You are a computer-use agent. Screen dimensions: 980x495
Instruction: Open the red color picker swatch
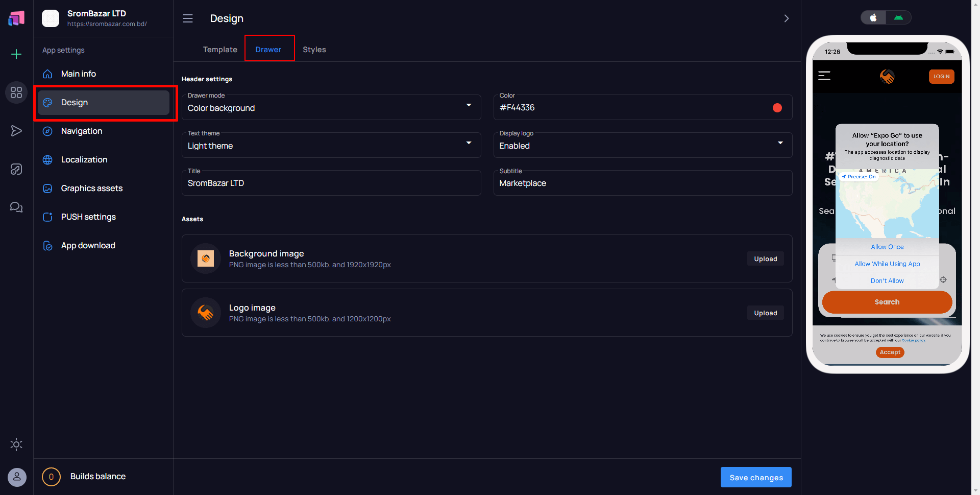pyautogui.click(x=777, y=107)
